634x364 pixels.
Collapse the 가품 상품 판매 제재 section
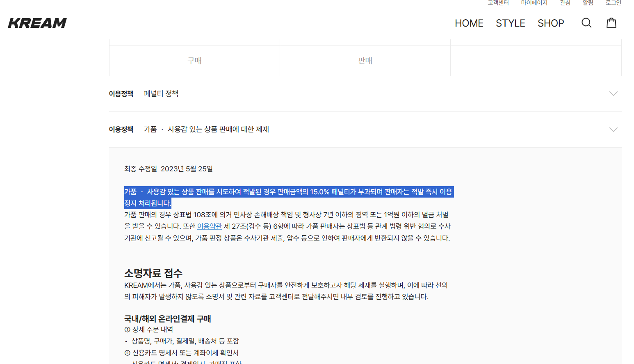click(x=613, y=130)
